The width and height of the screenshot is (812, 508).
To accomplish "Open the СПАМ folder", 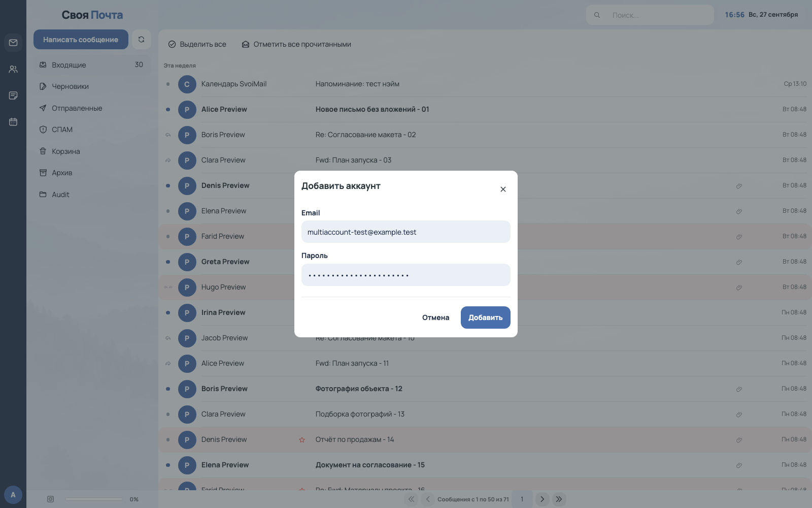I will coord(92,130).
